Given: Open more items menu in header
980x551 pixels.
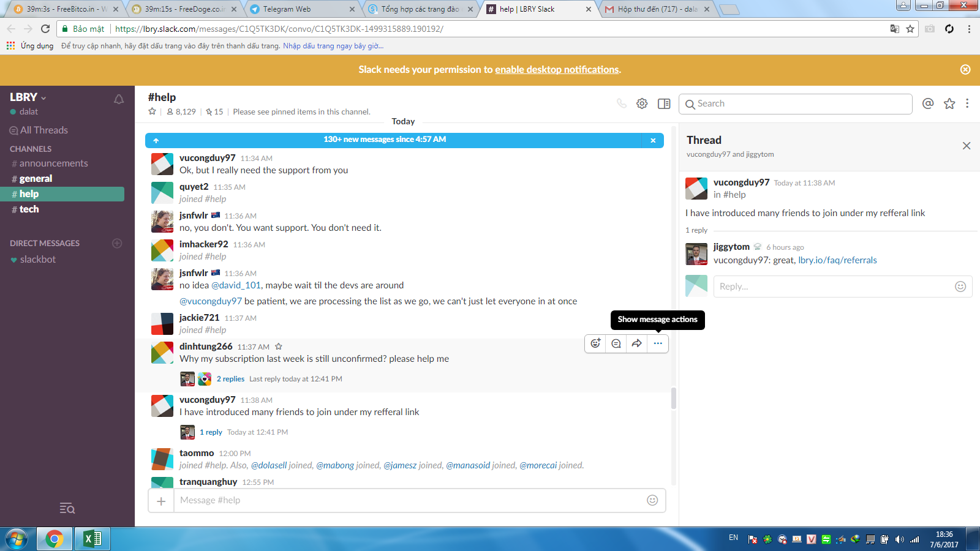Looking at the screenshot, I should (x=967, y=103).
